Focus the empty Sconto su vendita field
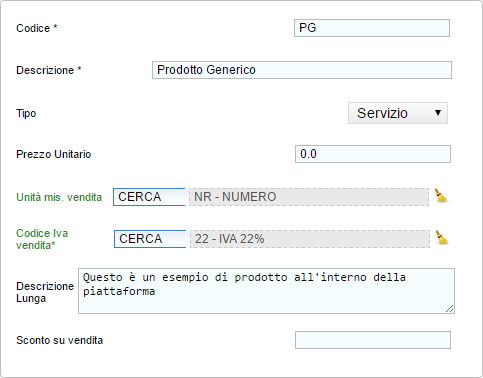 pyautogui.click(x=373, y=340)
